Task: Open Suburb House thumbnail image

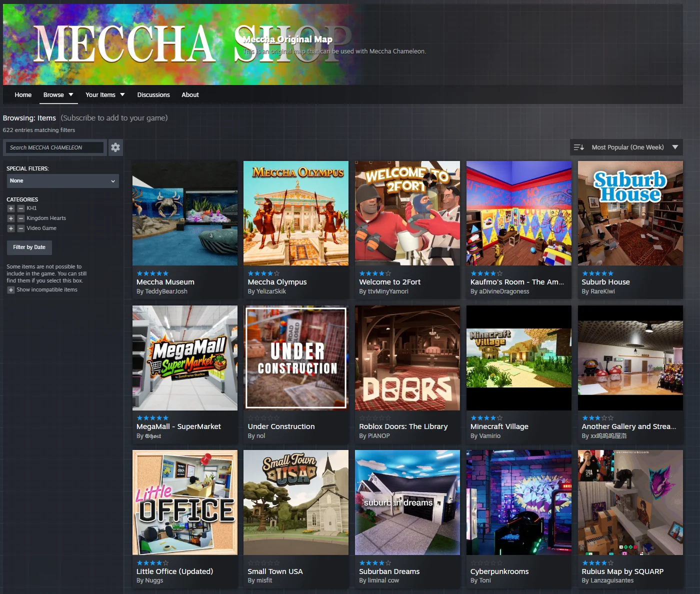Action: [630, 213]
